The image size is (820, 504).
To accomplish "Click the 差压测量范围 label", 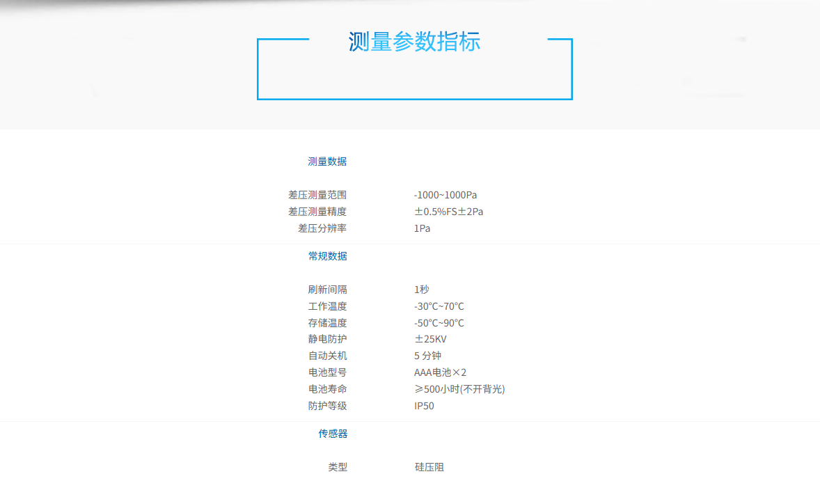I will coord(317,195).
